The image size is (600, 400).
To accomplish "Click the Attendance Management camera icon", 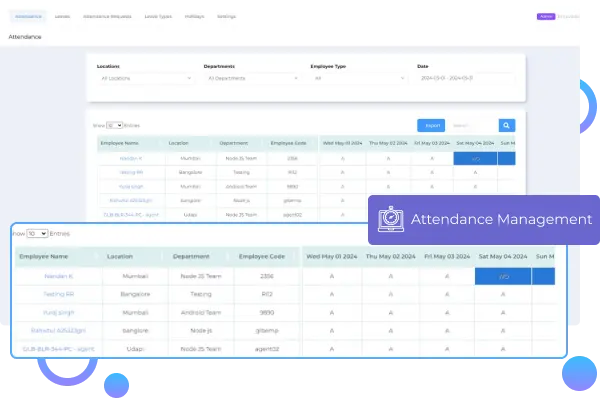I will [x=390, y=219].
